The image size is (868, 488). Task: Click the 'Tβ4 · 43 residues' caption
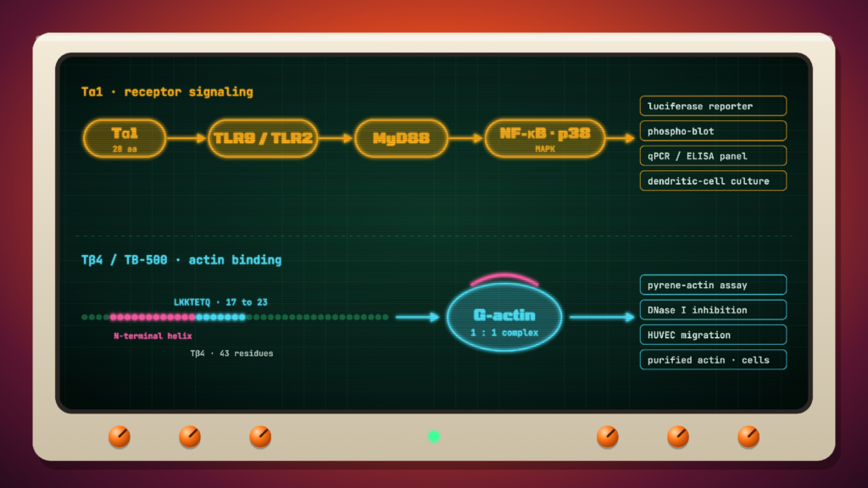231,353
